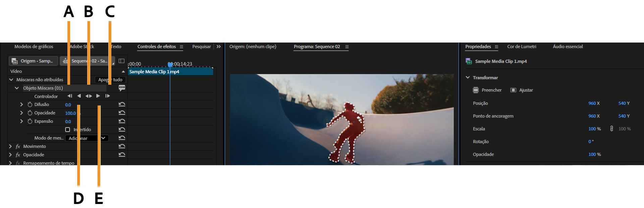
Task: Click the Difusão value 0.0
Action: [68, 105]
